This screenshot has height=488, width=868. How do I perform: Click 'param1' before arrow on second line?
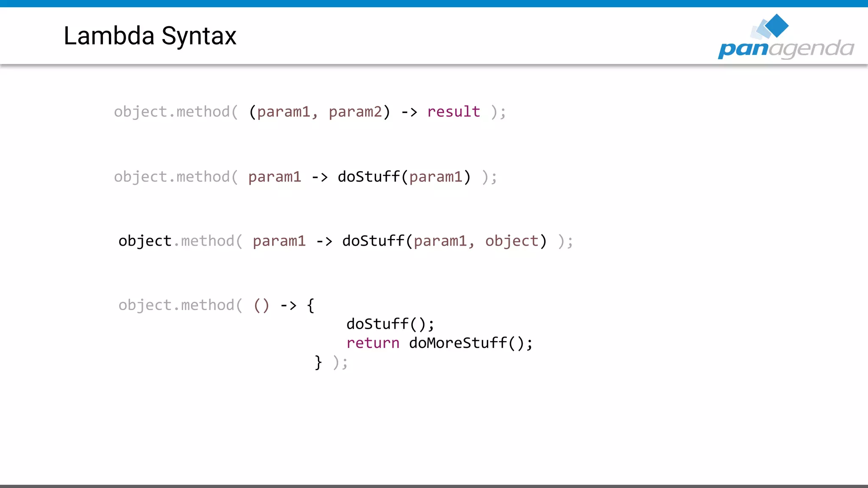(275, 177)
